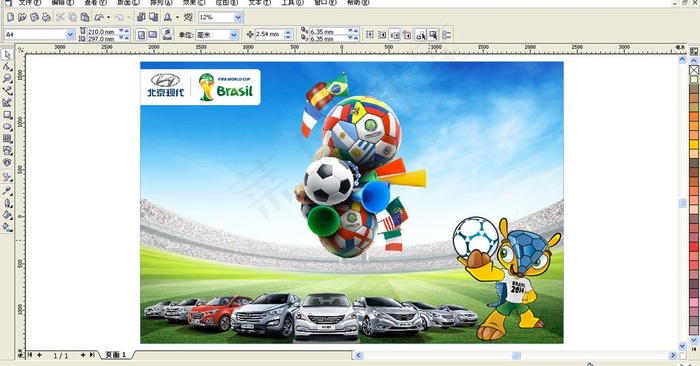The width and height of the screenshot is (700, 366).
Task: Open the 文件 menu
Action: (29, 3)
